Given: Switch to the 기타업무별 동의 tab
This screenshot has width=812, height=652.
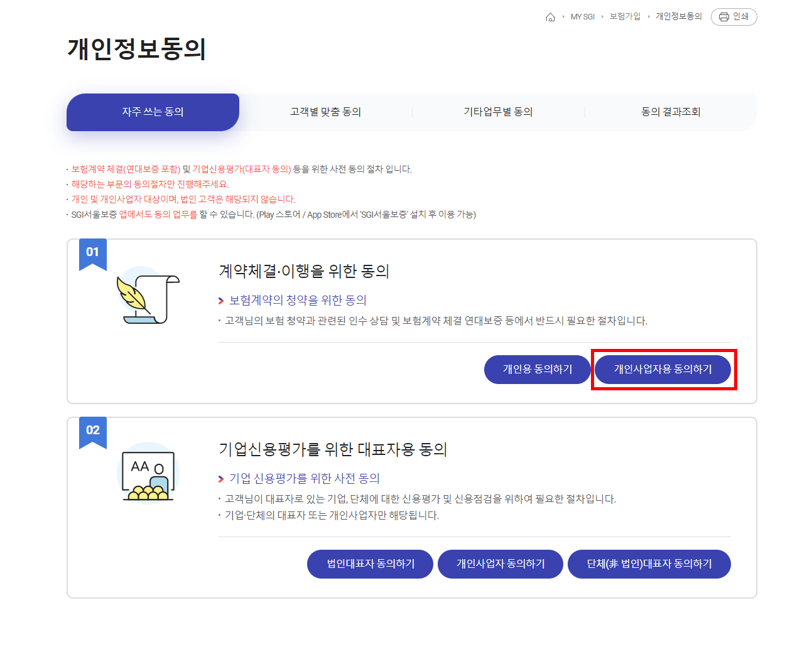Looking at the screenshot, I should pyautogui.click(x=498, y=112).
